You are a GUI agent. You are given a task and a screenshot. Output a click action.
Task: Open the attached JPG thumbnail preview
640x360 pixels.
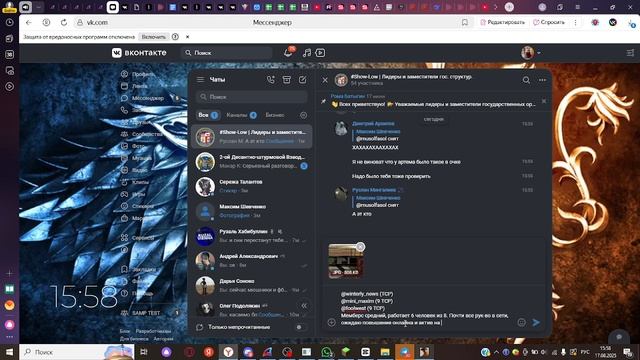[x=345, y=261]
